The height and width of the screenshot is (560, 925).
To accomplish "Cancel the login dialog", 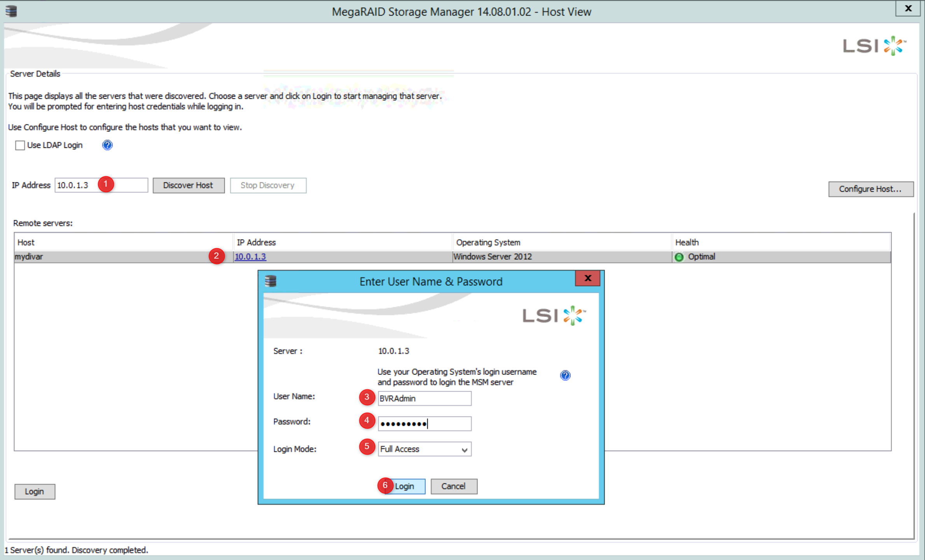I will coord(453,486).
